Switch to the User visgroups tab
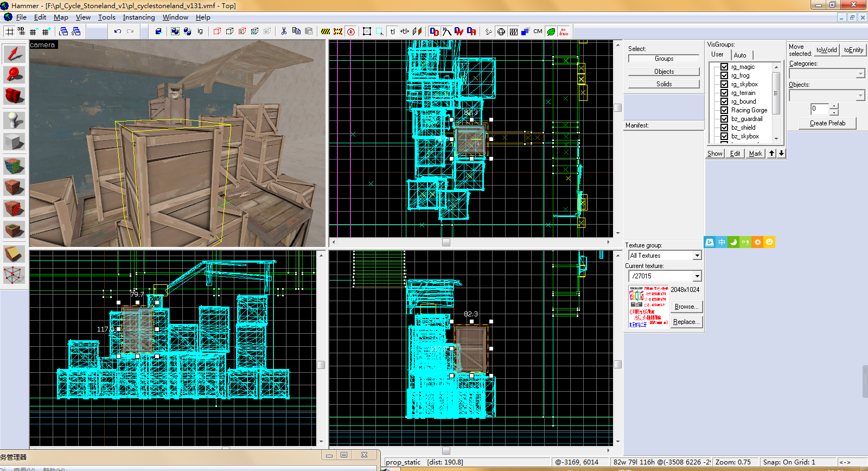 tap(717, 54)
